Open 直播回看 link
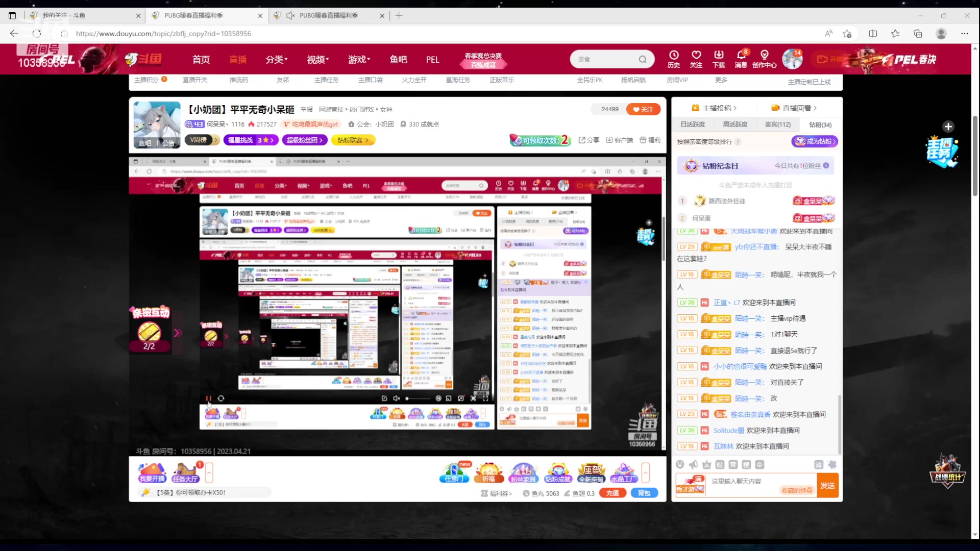The image size is (980, 551). (x=794, y=108)
